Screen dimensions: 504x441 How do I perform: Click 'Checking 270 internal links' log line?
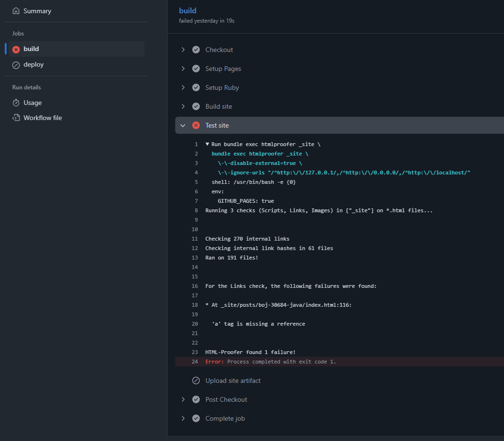(x=247, y=239)
